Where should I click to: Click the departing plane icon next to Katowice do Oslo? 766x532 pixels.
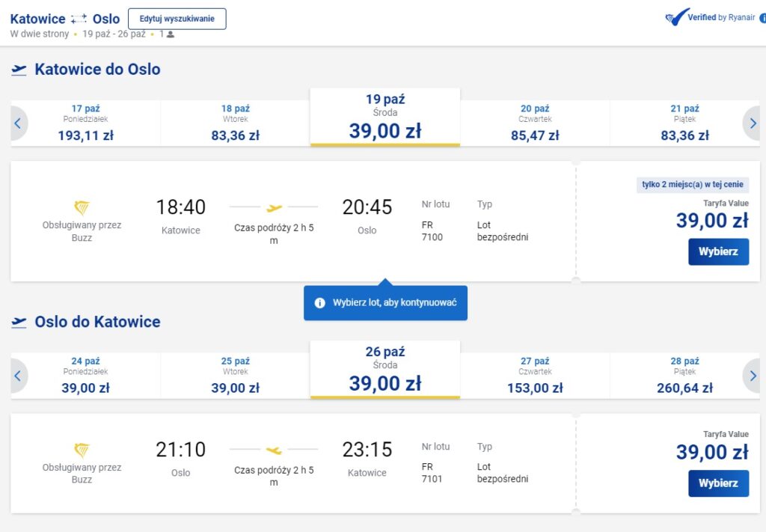tap(19, 70)
